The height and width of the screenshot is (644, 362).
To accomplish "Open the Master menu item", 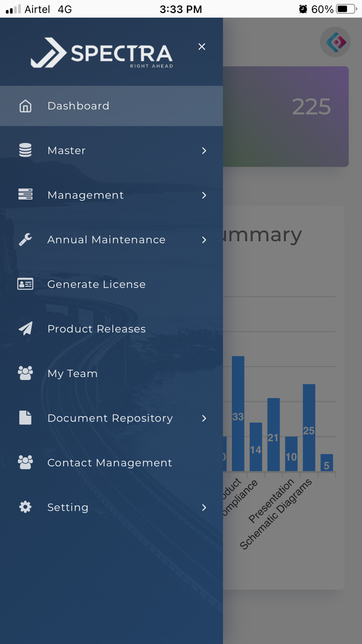I will [x=111, y=151].
